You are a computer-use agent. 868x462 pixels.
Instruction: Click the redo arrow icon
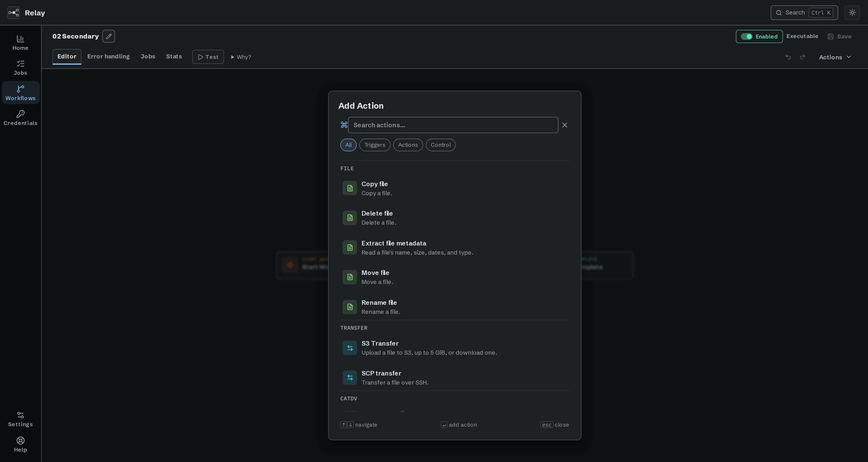click(803, 57)
